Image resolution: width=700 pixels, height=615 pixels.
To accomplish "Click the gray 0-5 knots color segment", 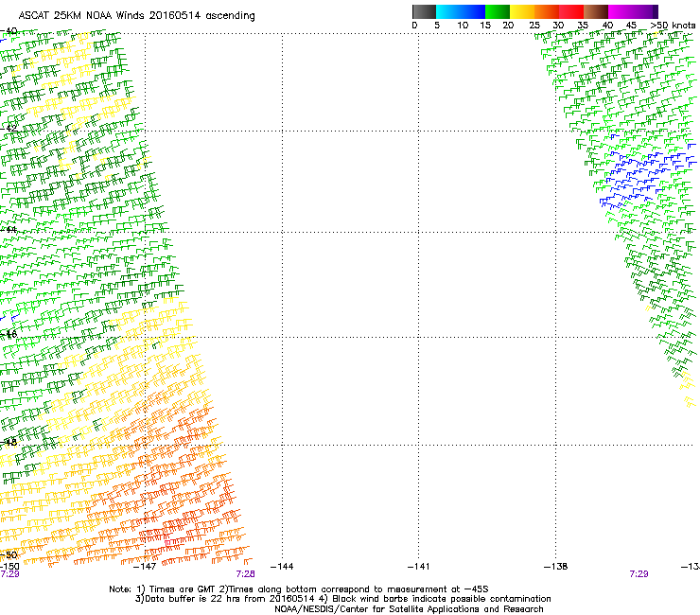I will click(424, 11).
